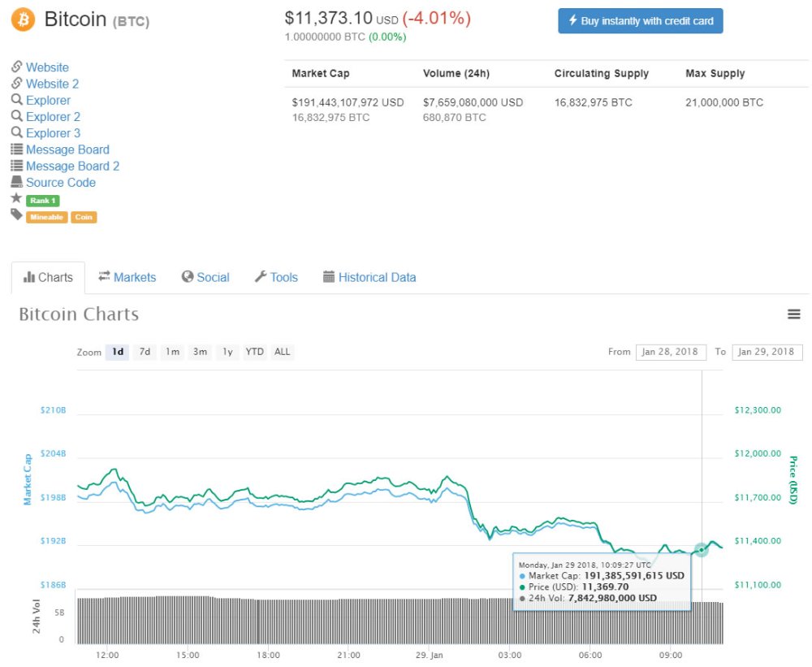Image resolution: width=812 pixels, height=667 pixels.
Task: Set chart zoom to 1m
Action: (x=172, y=352)
